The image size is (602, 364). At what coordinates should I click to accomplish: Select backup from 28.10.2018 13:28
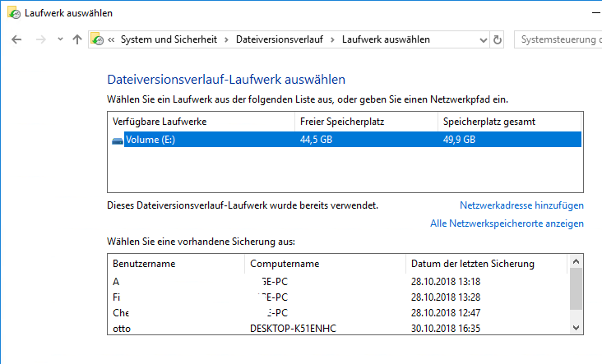338,297
